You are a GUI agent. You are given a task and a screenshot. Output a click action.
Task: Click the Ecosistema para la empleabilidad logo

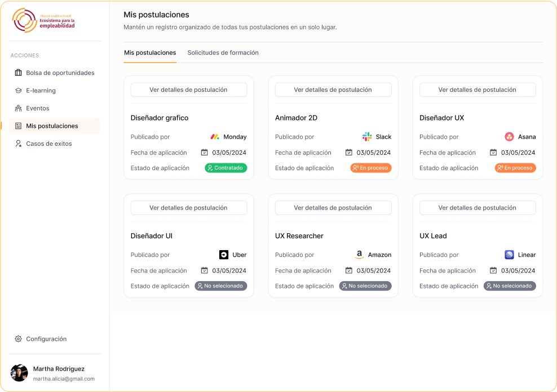[x=44, y=21]
